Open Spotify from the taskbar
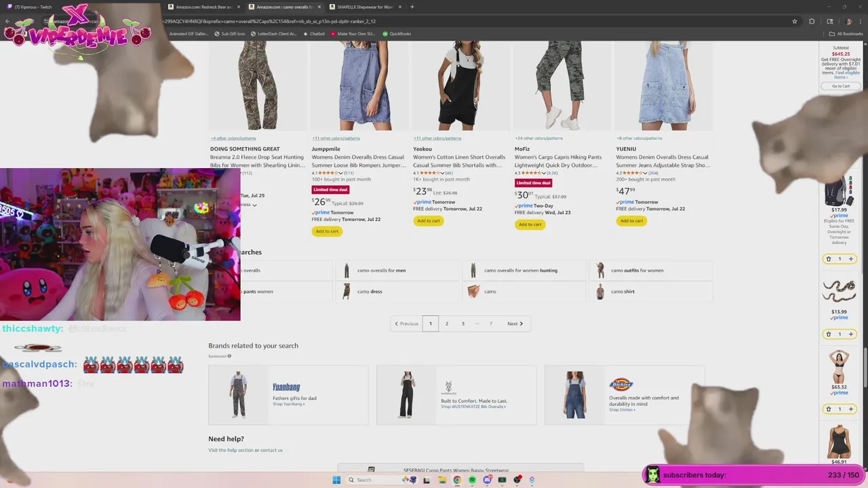This screenshot has height=488, width=868. point(472,480)
